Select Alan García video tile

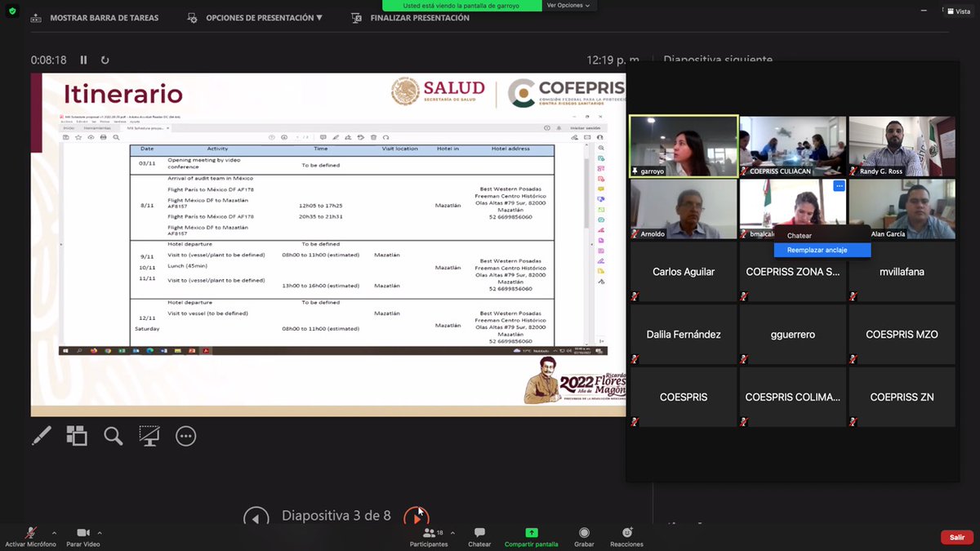(x=902, y=209)
